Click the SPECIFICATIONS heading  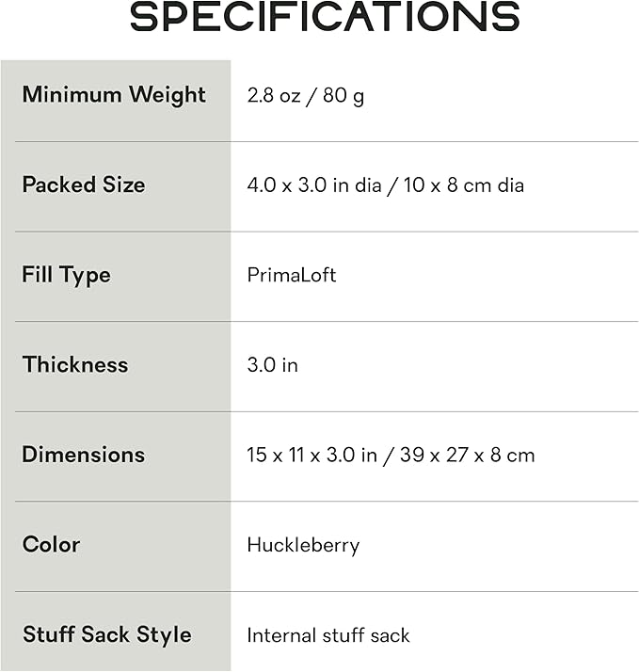point(325,17)
